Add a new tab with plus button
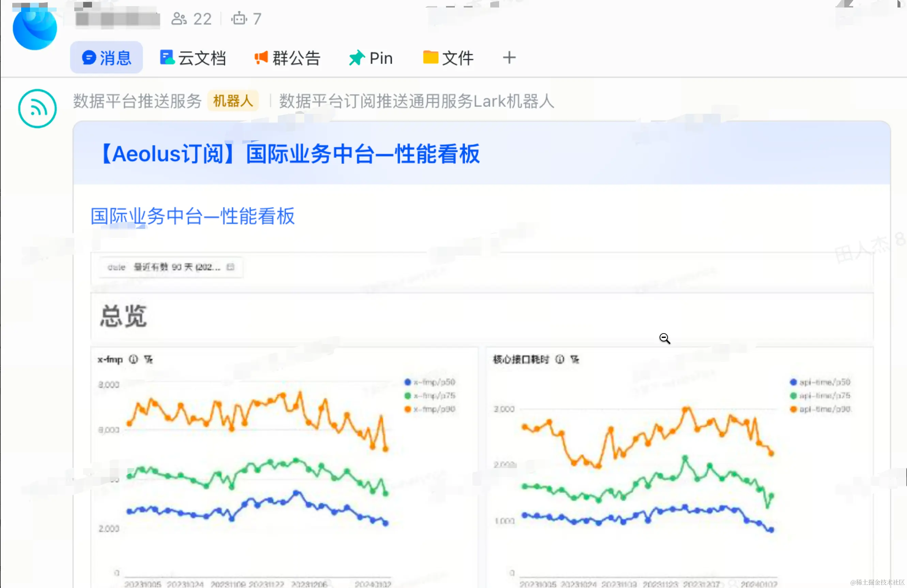Viewport: 907px width, 588px height. (x=509, y=58)
